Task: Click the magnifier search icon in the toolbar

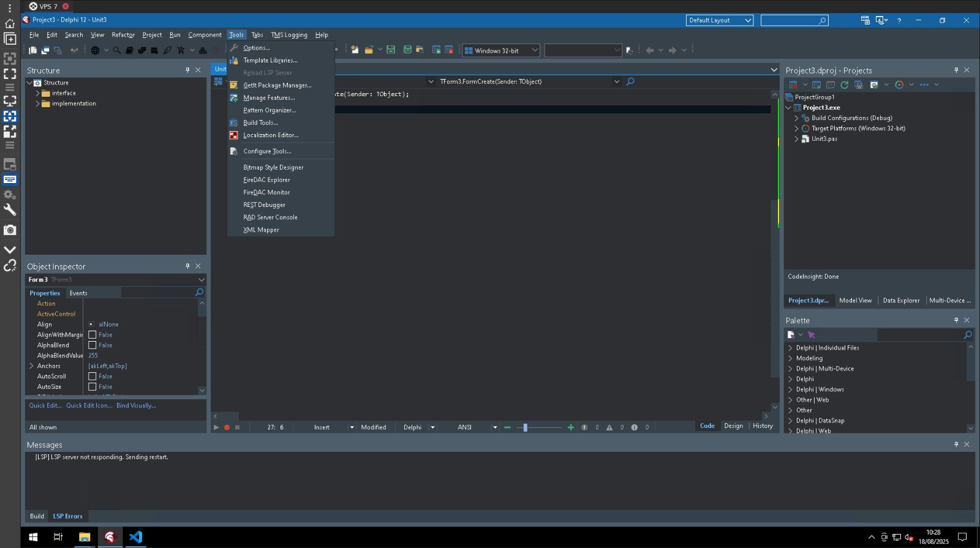Action: [x=117, y=50]
